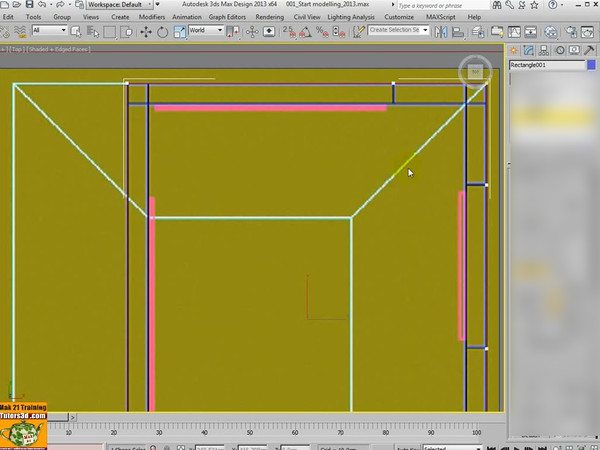
Task: Click the Mirror tool icon
Action: point(441,32)
